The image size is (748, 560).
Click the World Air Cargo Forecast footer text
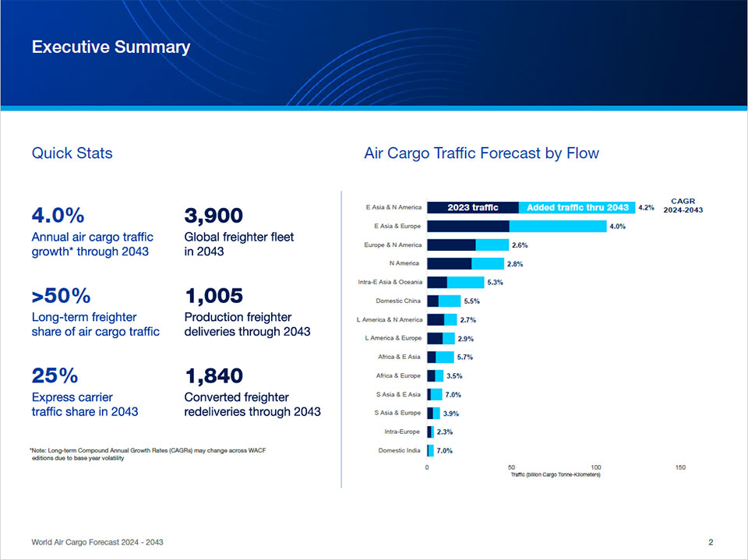click(97, 542)
